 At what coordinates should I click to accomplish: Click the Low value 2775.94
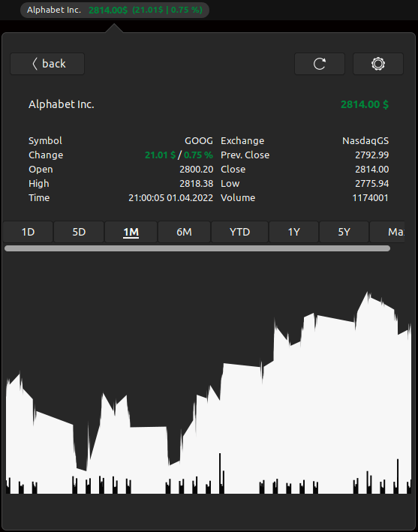click(x=372, y=184)
